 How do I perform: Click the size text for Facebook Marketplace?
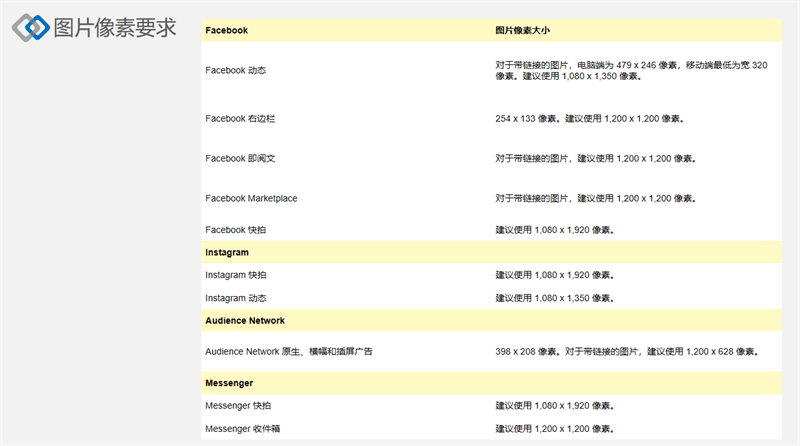[595, 198]
